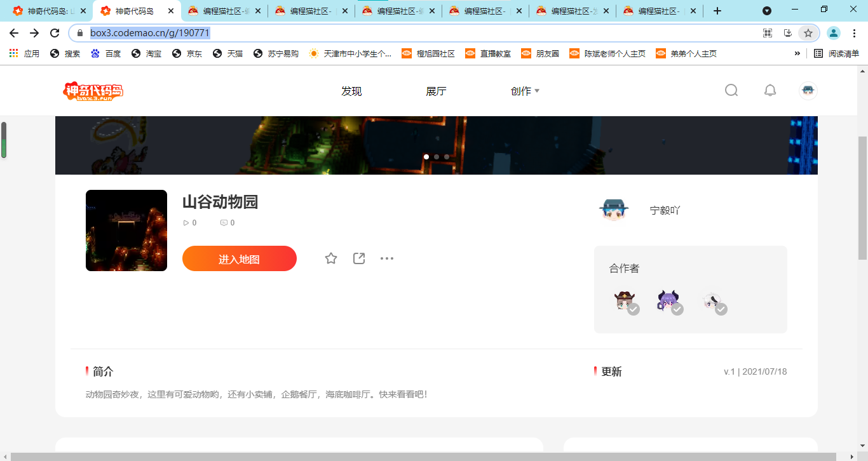Share the map with the share icon

[x=359, y=258]
